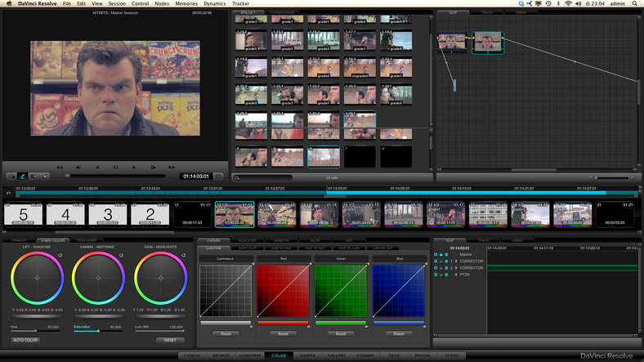Select the highlighted color picker viewer tool
The height and width of the screenshot is (362, 644).
tap(23, 176)
